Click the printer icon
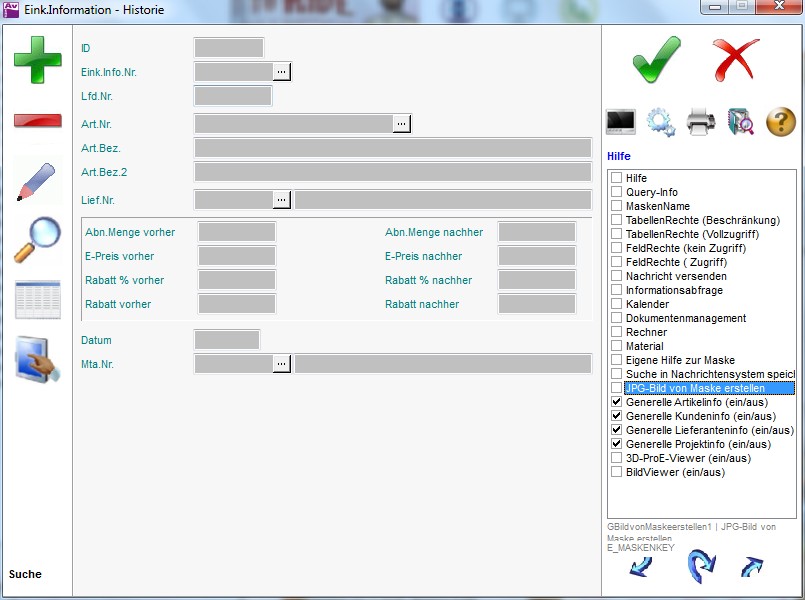This screenshot has height=600, width=805. pos(701,122)
